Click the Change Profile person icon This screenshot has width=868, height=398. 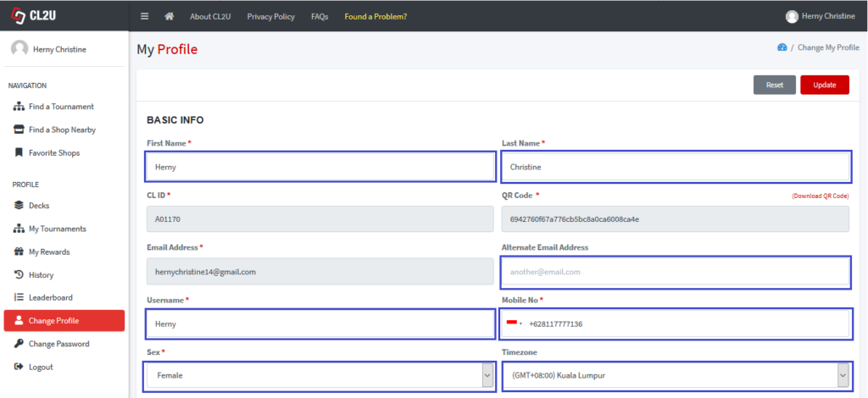click(19, 321)
